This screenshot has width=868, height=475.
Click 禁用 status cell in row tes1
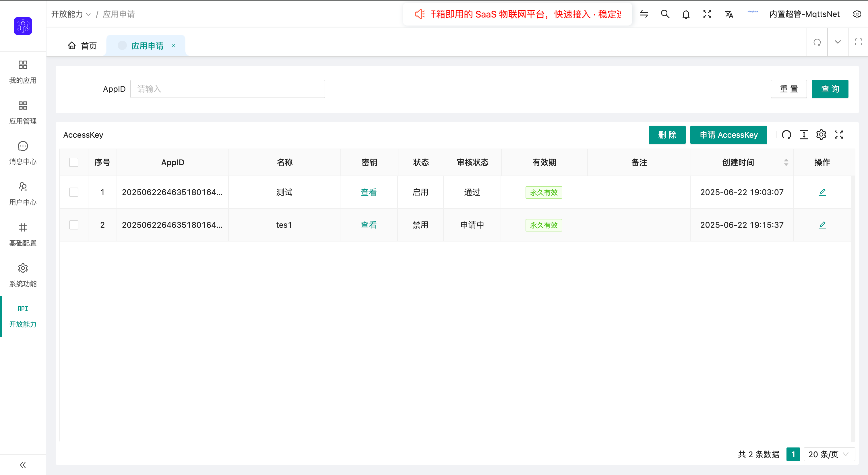point(420,225)
